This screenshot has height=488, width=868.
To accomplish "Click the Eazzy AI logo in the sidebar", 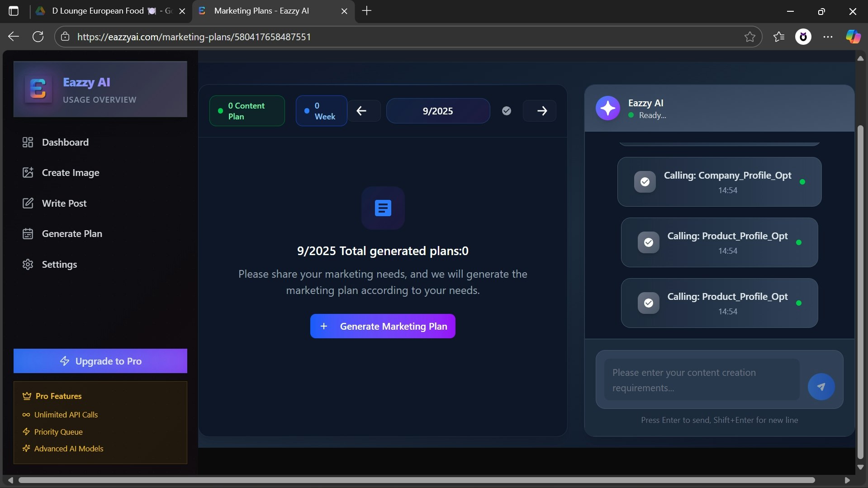I will (x=38, y=89).
